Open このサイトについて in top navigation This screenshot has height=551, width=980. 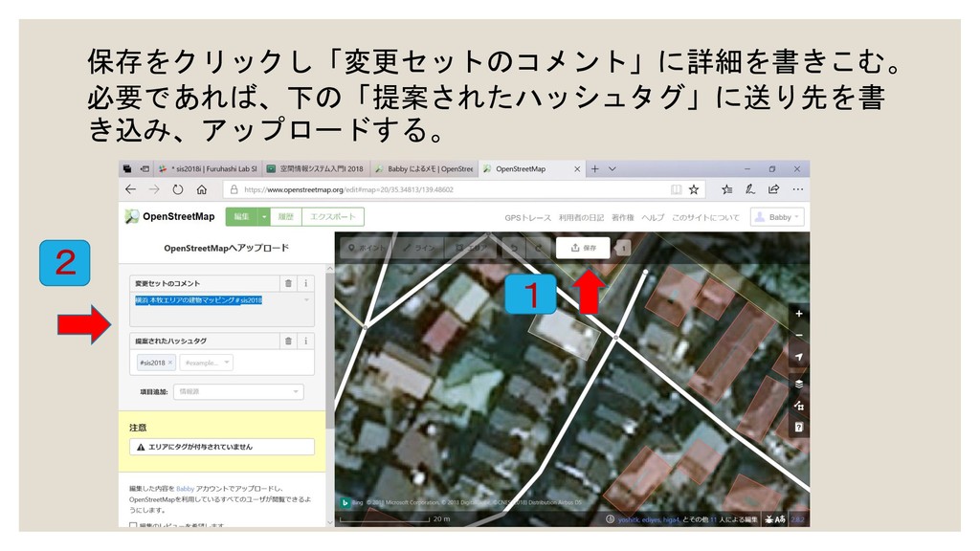click(705, 217)
